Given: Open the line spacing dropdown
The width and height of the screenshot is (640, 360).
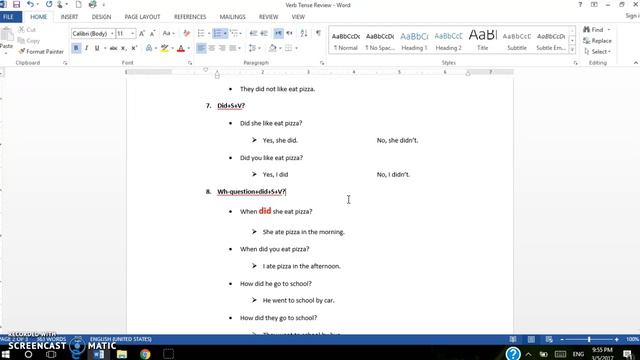Looking at the screenshot, I should 255,48.
